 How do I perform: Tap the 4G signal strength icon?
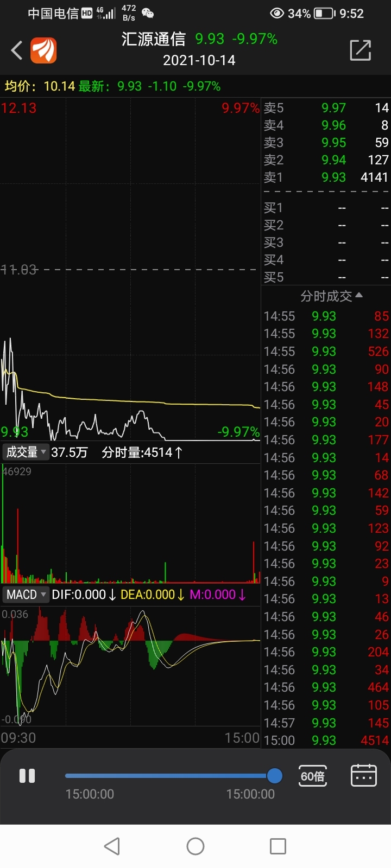(x=106, y=13)
